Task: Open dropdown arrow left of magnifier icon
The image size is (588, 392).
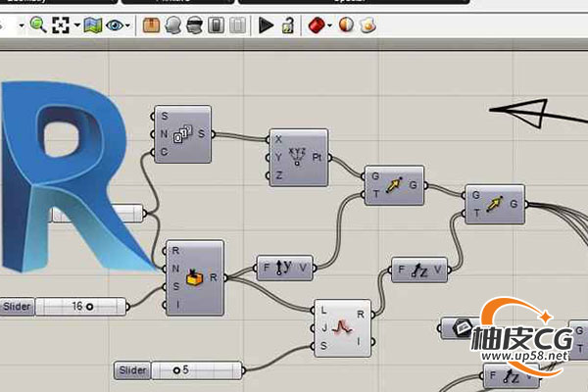Action: click(22, 25)
